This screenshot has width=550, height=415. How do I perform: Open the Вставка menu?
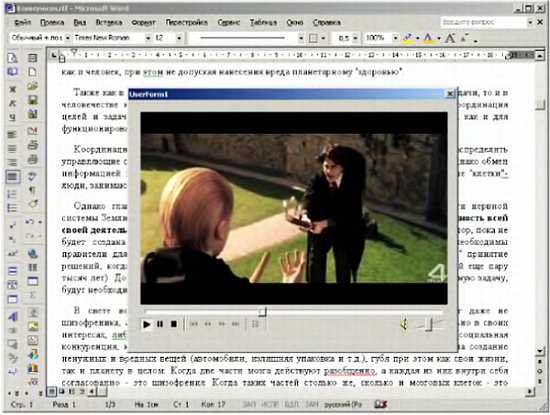pyautogui.click(x=109, y=22)
